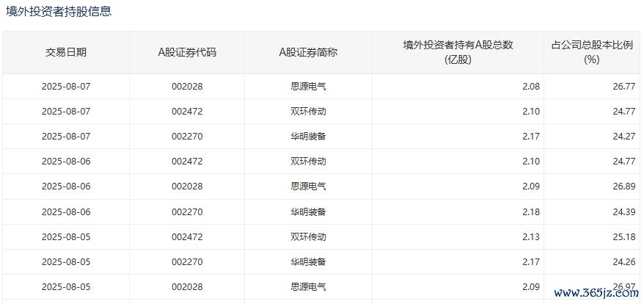The image size is (644, 304).
Task: Click 思源电气 in the 2025-08-07 row
Action: (x=309, y=87)
